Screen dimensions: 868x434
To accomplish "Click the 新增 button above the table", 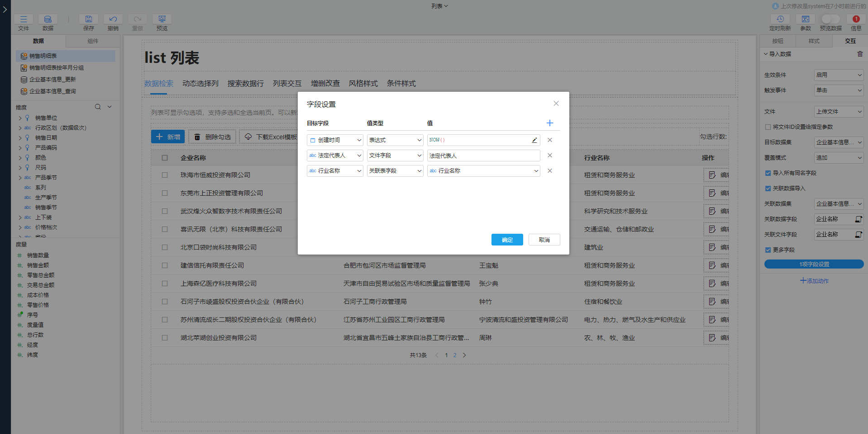I will 168,137.
